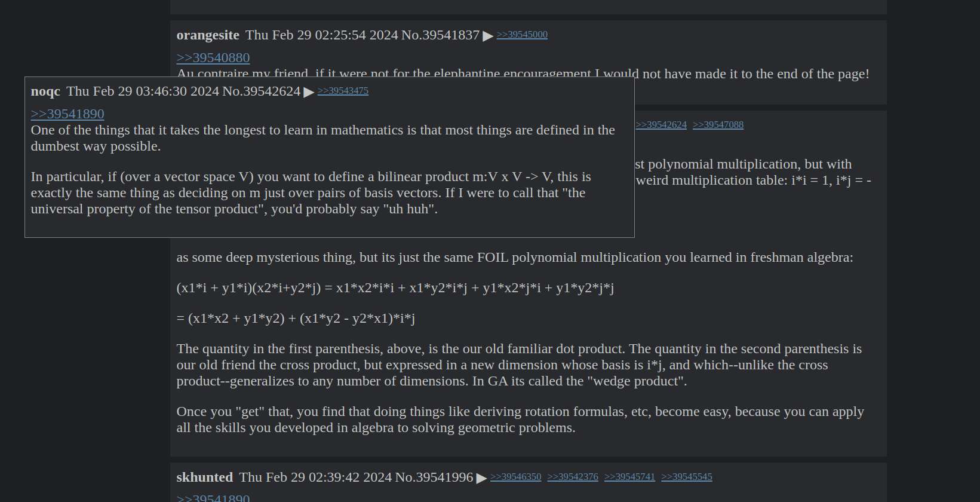The width and height of the screenshot is (980, 502).
Task: Open reply link >>39545000
Action: pyautogui.click(x=522, y=35)
